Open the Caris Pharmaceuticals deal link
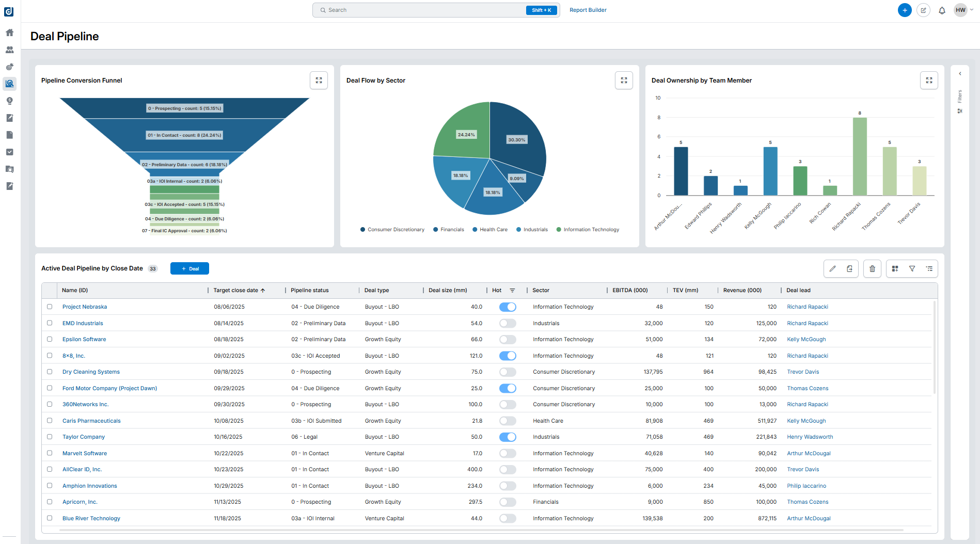This screenshot has height=544, width=980. [x=91, y=421]
